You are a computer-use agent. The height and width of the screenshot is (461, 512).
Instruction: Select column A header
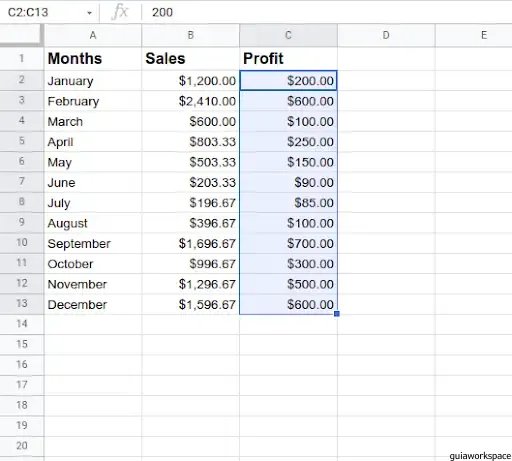point(93,35)
